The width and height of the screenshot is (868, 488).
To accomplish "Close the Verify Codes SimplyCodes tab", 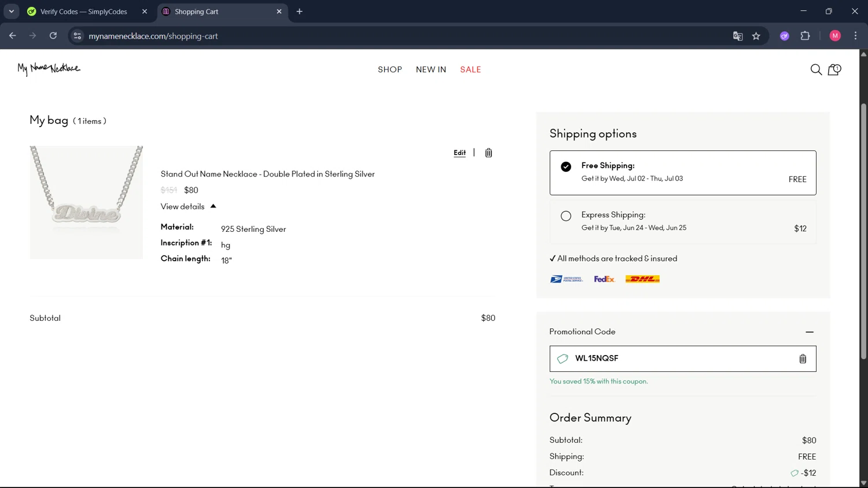I will tap(145, 12).
